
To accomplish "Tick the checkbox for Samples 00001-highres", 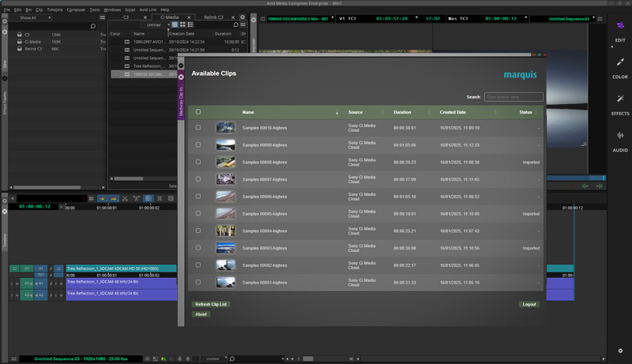I will (198, 282).
